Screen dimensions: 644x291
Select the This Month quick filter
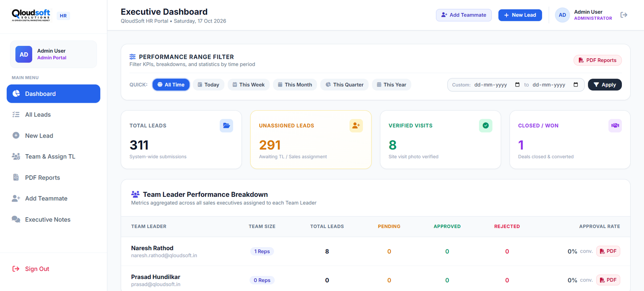[x=295, y=85]
